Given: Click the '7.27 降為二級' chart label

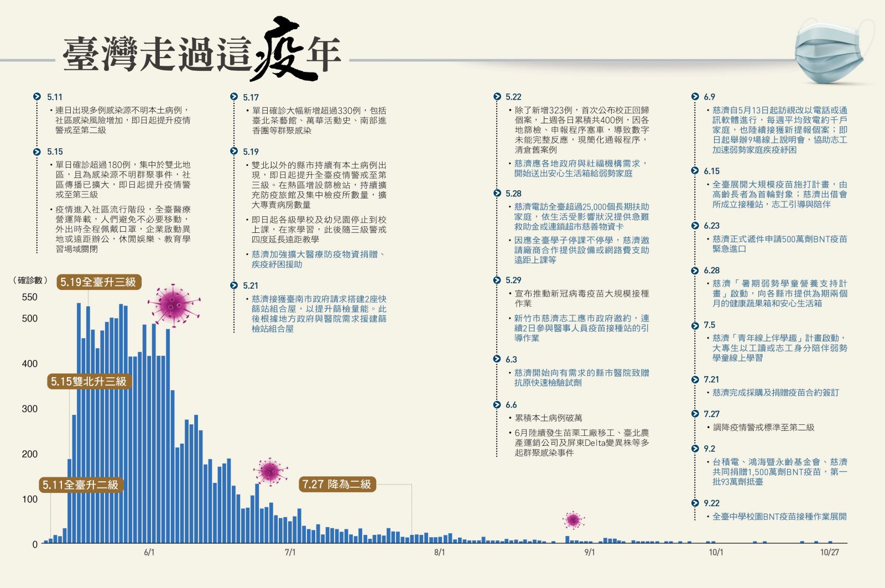Looking at the screenshot, I should click(x=337, y=485).
